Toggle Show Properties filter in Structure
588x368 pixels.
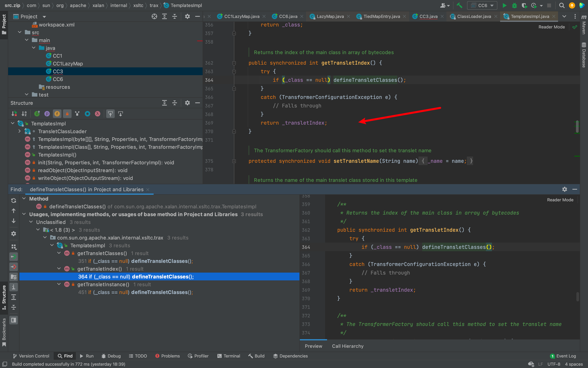47,114
